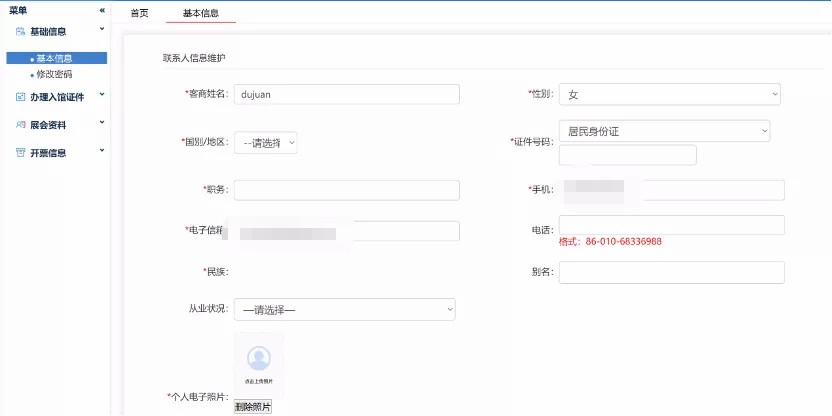Image resolution: width=832 pixels, height=416 pixels.
Task: Click the 办理入馆证件 sidebar icon
Action: click(20, 97)
